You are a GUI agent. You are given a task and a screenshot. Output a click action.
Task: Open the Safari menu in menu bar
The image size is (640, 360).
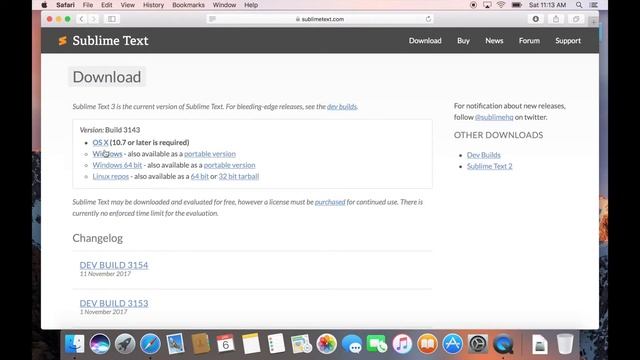(x=65, y=5)
